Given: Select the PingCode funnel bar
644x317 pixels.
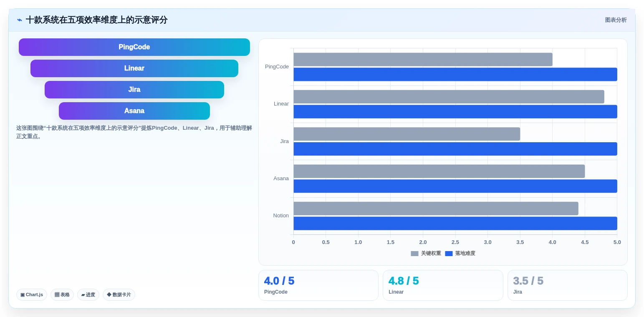Looking at the screenshot, I should [x=134, y=47].
